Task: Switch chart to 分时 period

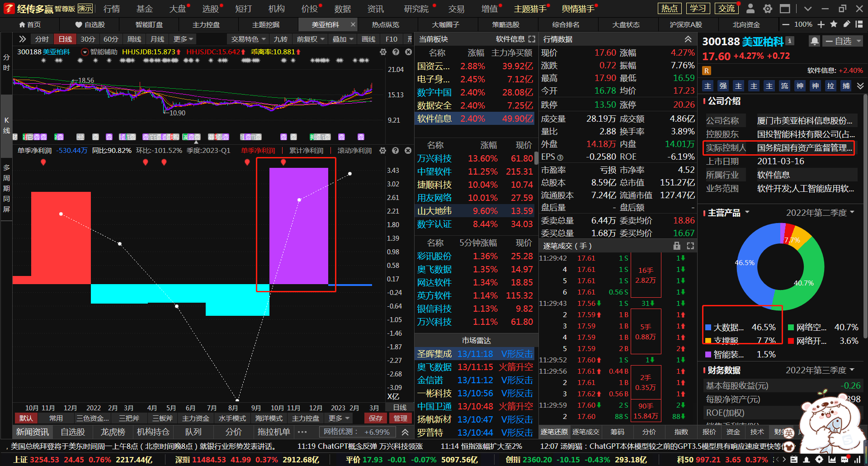Action: (42, 39)
